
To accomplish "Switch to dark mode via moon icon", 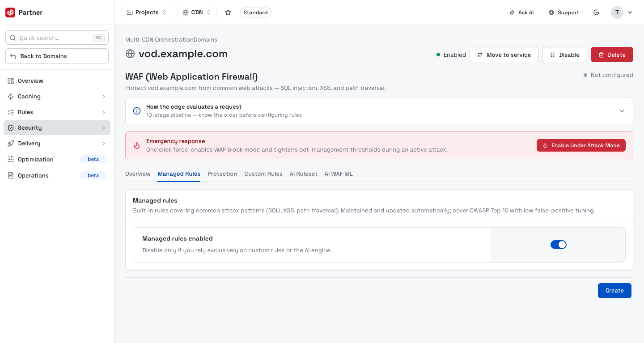I will (x=596, y=13).
